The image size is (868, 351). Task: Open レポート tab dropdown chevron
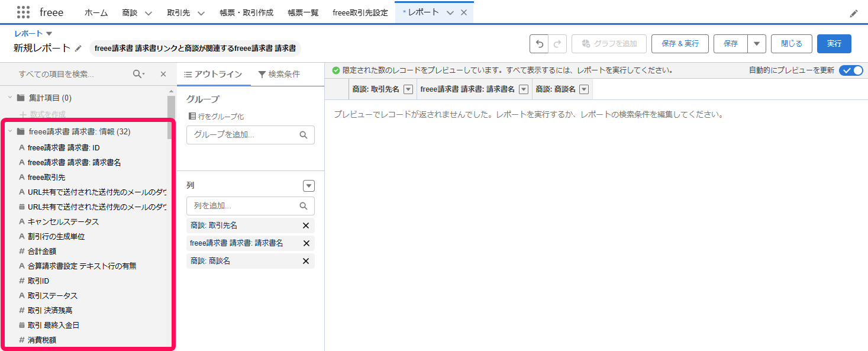pos(450,13)
